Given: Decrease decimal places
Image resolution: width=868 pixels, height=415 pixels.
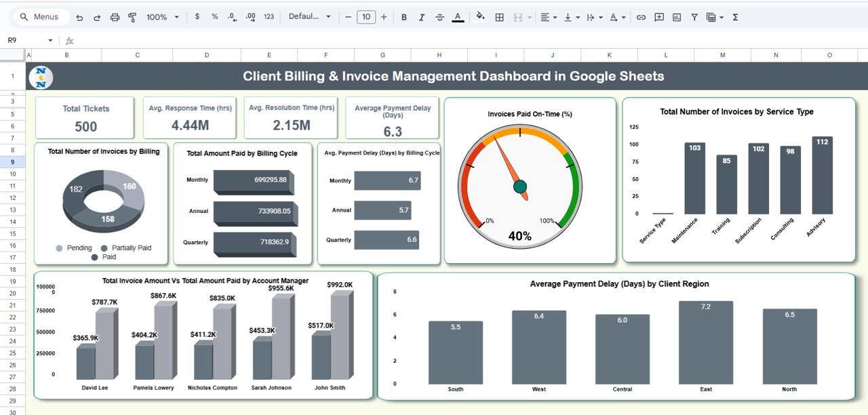Looking at the screenshot, I should point(232,17).
